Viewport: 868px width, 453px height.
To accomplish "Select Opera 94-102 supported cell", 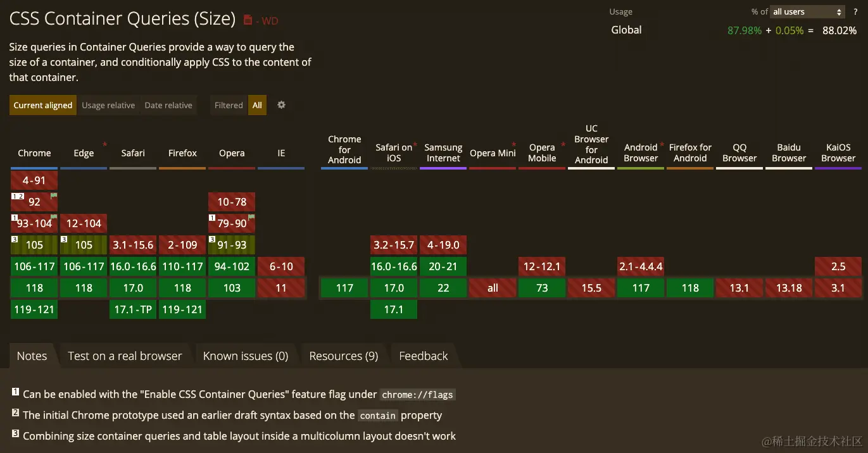I will (232, 266).
